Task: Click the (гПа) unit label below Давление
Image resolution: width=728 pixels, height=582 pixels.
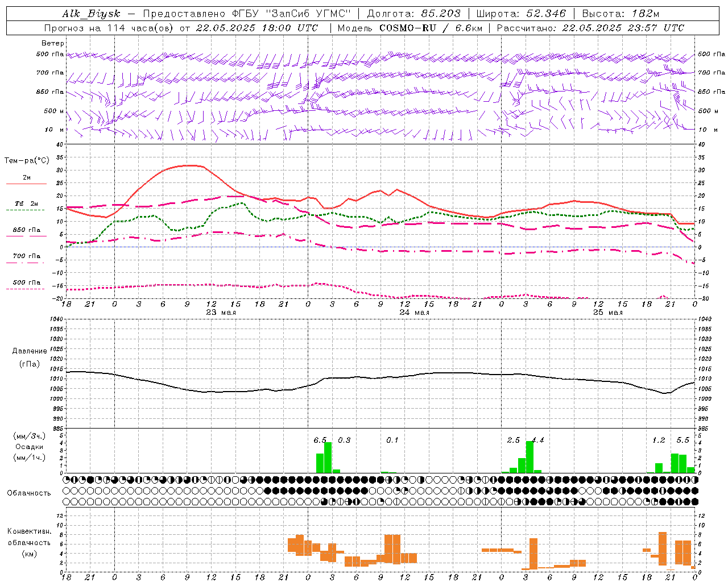Action: [28, 364]
